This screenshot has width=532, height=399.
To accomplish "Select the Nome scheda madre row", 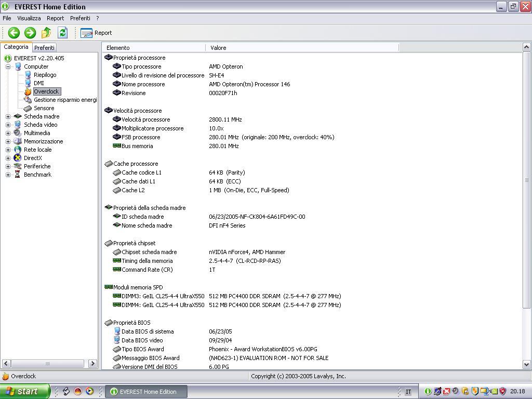I will [179, 225].
